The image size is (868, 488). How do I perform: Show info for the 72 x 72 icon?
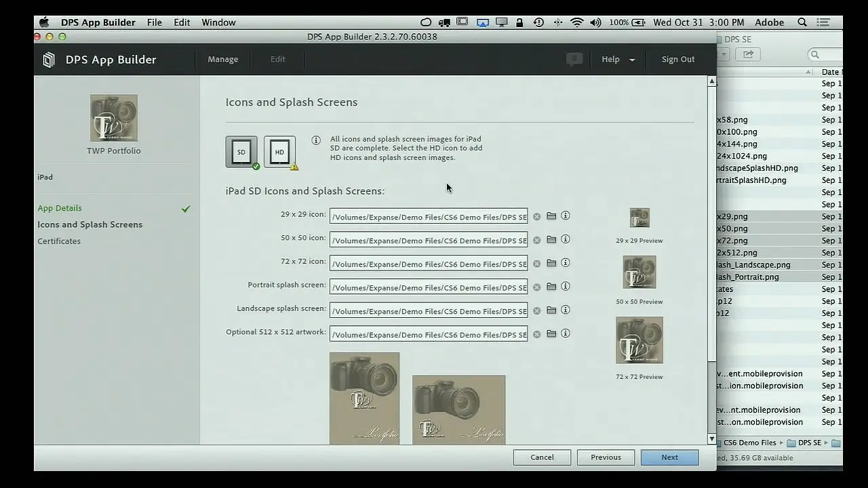pyautogui.click(x=566, y=263)
